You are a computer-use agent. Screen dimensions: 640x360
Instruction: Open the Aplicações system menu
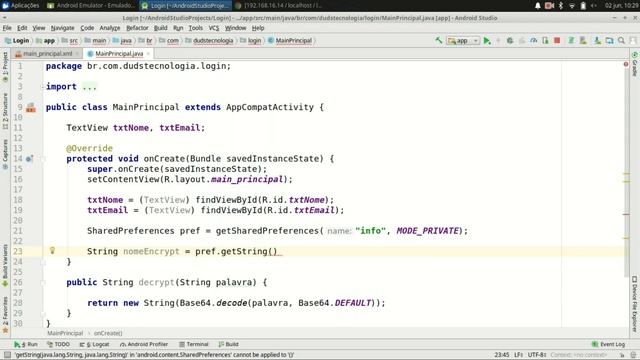click(x=21, y=5)
